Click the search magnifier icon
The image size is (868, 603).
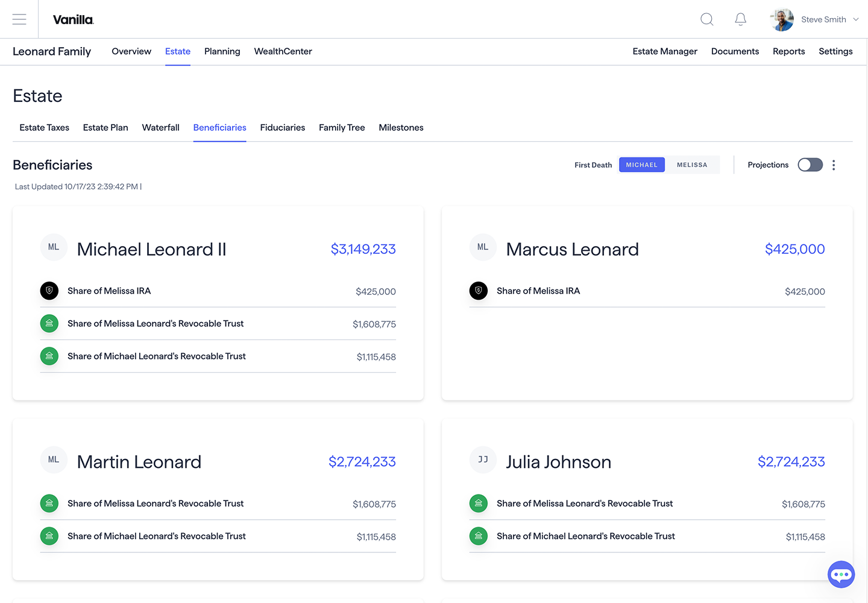click(x=706, y=19)
